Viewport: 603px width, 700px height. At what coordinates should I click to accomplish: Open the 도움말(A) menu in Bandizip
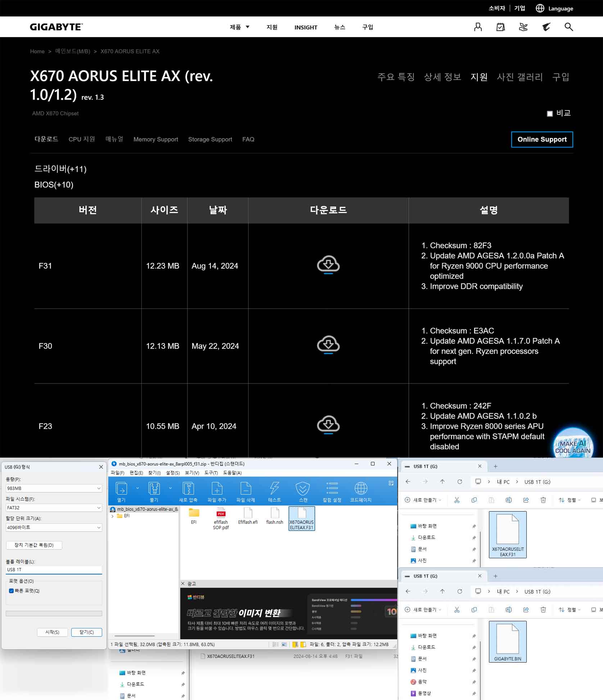232,473
